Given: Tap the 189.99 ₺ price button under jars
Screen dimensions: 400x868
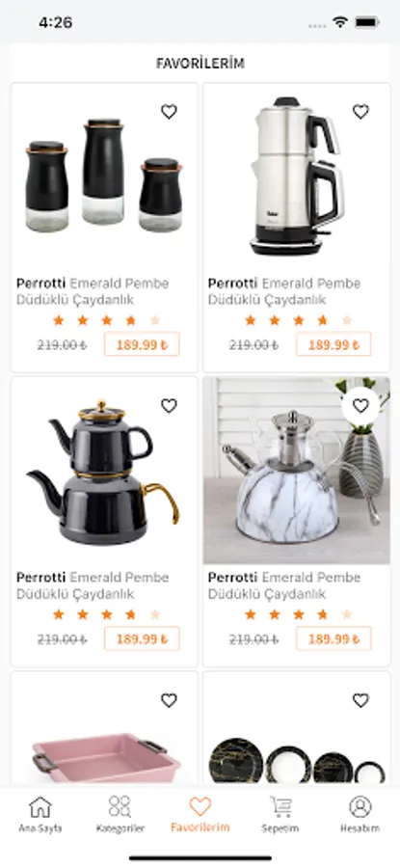Looking at the screenshot, I should (x=142, y=344).
